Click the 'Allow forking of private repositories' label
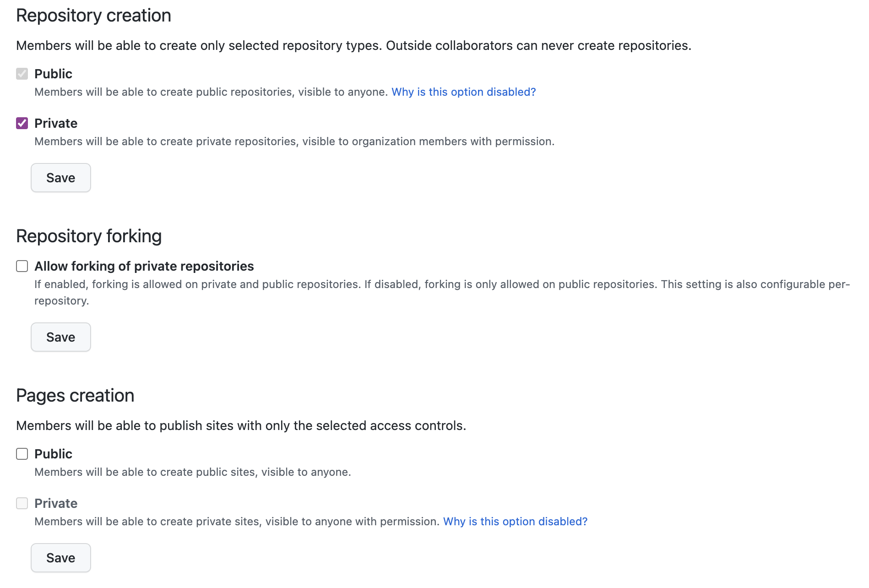Viewport: 869px width, 588px height. [144, 266]
